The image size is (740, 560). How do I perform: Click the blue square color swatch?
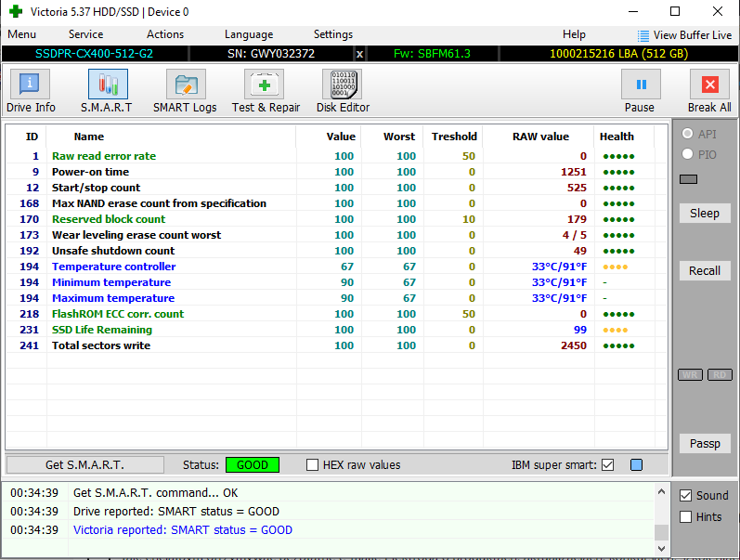point(636,465)
